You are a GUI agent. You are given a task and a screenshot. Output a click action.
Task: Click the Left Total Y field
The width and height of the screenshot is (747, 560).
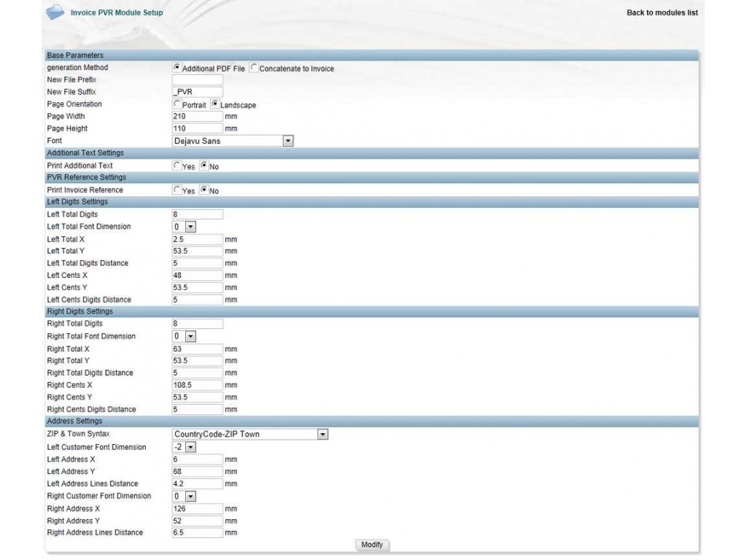pyautogui.click(x=197, y=251)
